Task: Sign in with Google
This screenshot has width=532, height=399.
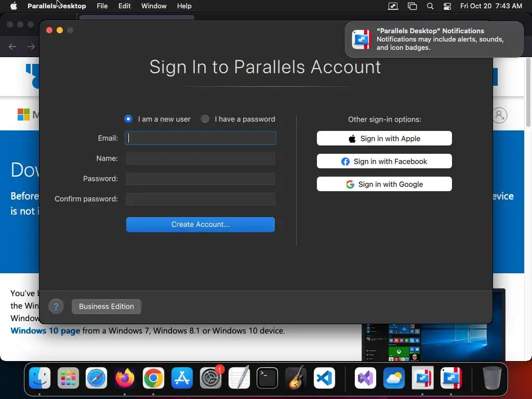Action: click(x=384, y=184)
